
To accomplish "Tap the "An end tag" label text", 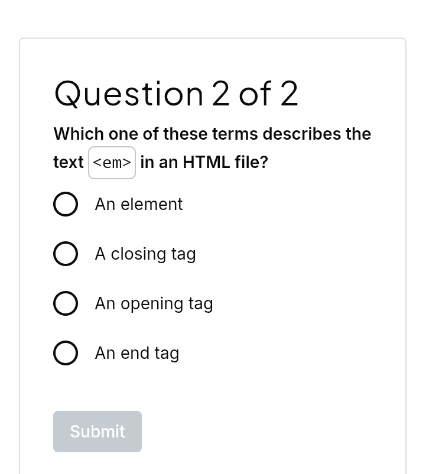I will point(137,354).
